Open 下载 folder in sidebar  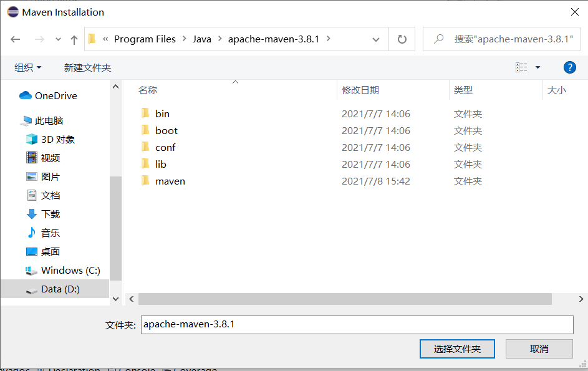[43, 214]
